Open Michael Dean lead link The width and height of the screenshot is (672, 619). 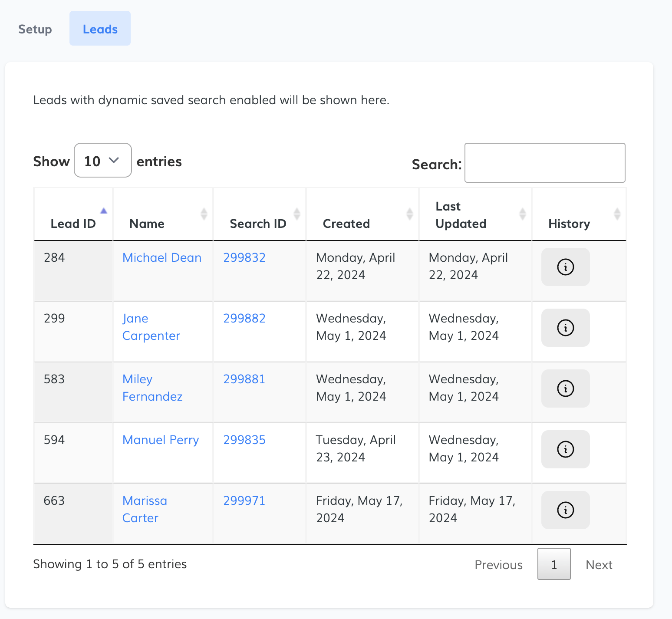pos(162,257)
